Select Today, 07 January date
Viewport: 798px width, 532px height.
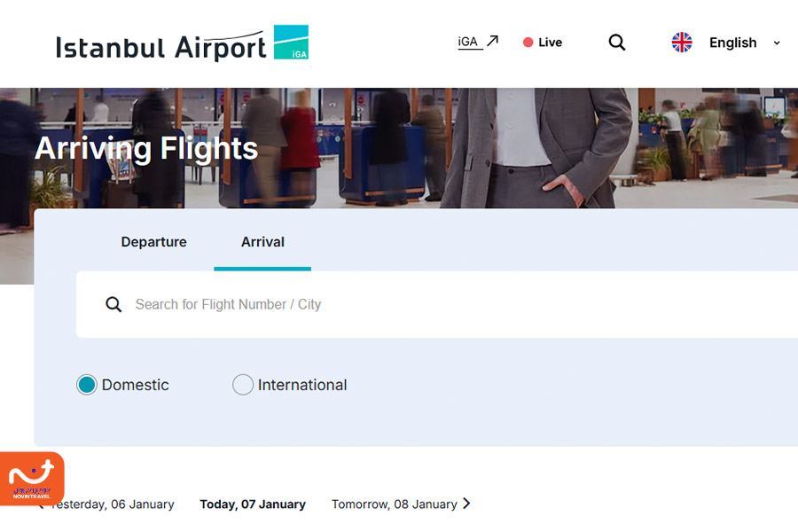pyautogui.click(x=253, y=505)
